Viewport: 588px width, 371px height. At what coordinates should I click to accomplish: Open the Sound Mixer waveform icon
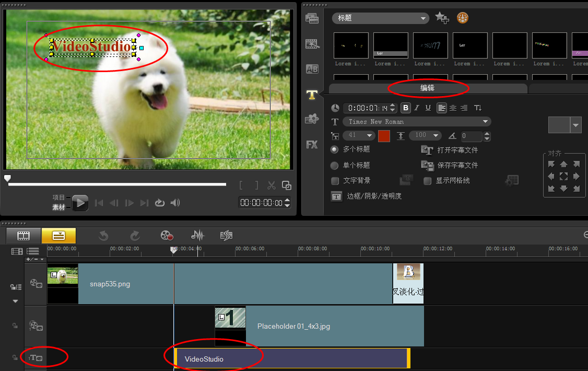(197, 236)
